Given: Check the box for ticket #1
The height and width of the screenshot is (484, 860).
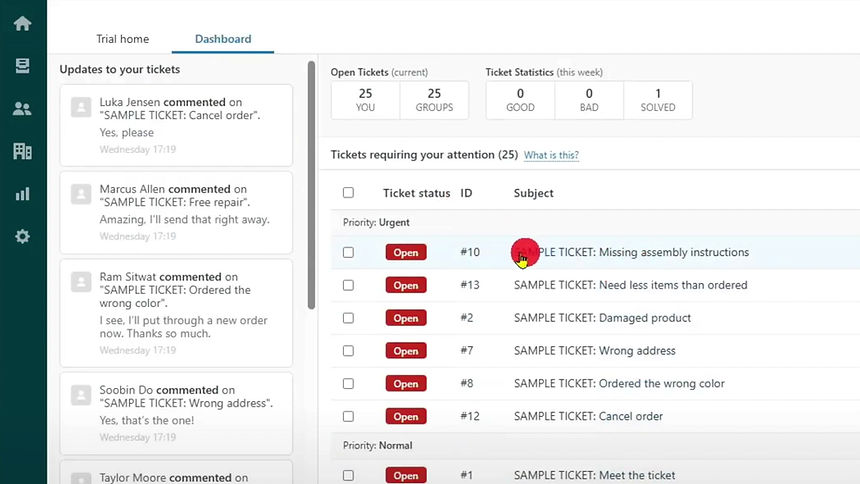Looking at the screenshot, I should [x=348, y=476].
